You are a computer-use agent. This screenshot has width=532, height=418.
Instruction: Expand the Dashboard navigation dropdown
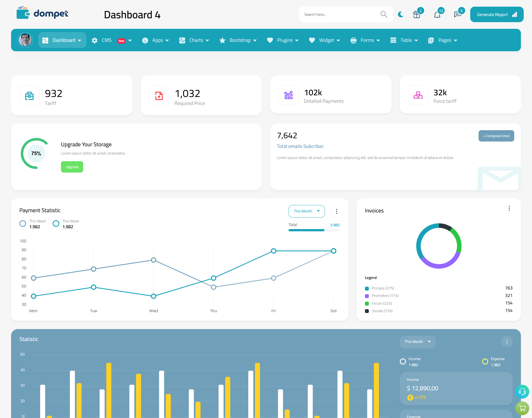coord(79,40)
